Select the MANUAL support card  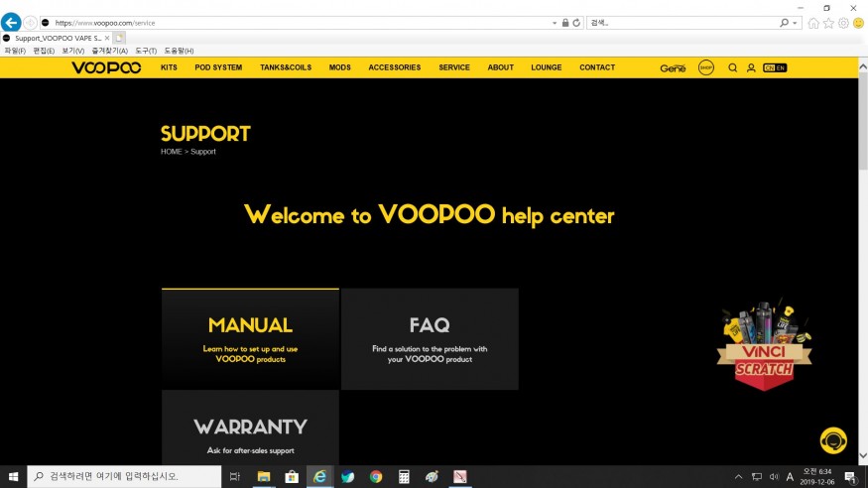pyautogui.click(x=250, y=338)
